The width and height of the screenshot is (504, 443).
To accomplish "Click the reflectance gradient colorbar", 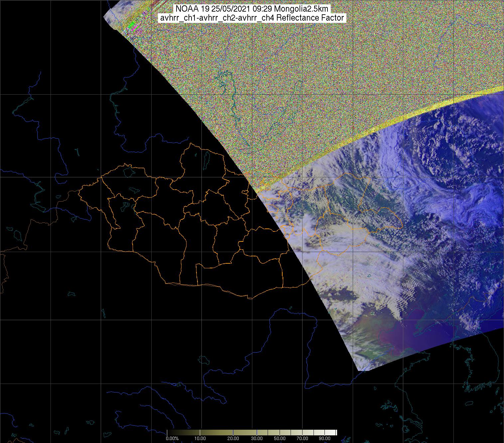I will coord(252,433).
